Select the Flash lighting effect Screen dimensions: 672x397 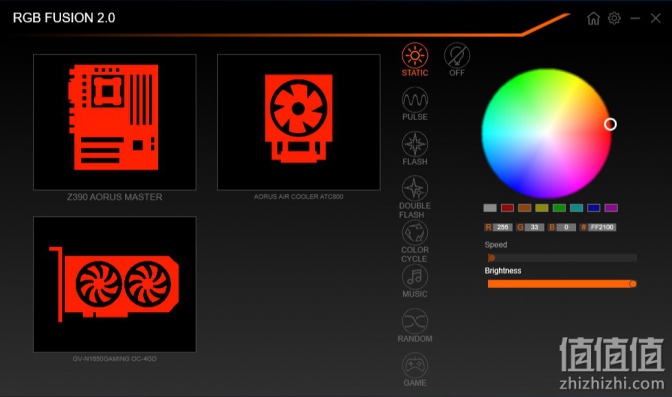[x=414, y=148]
